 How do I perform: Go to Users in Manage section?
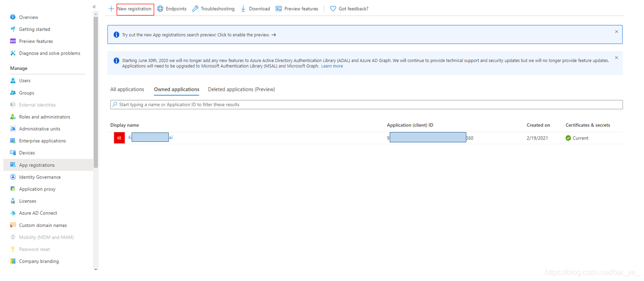click(x=25, y=80)
